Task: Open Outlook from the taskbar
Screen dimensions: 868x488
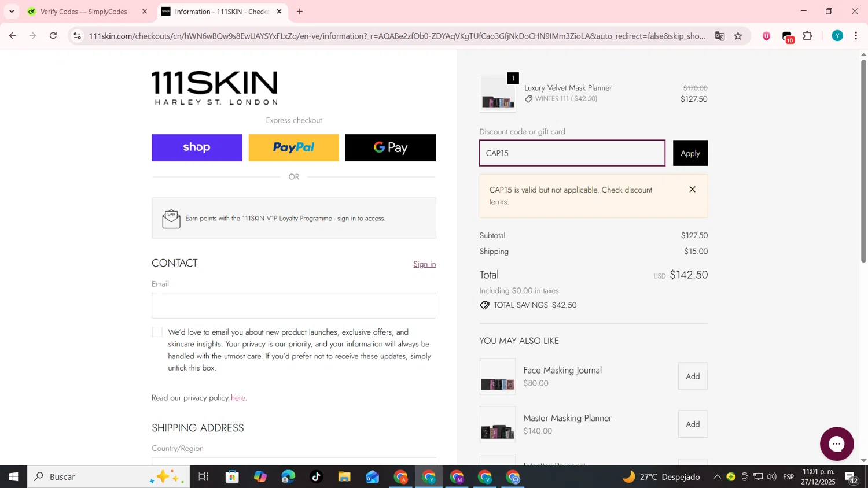Action: coord(372,477)
